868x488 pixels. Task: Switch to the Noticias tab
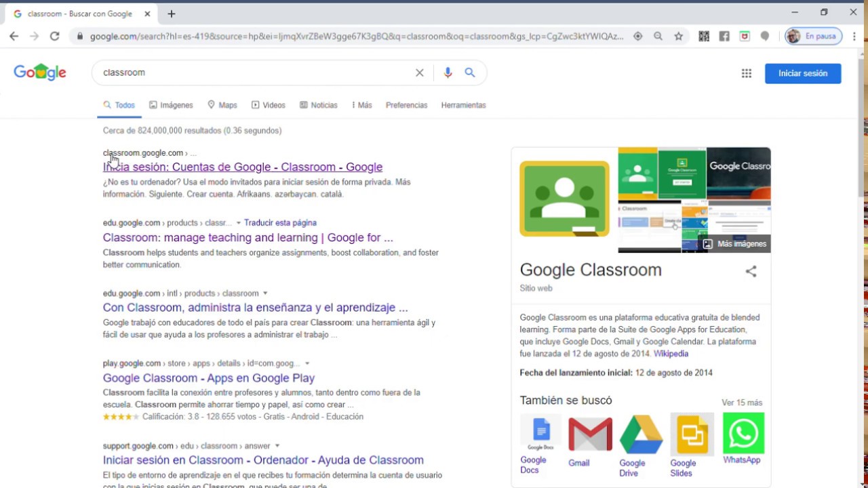(x=319, y=105)
